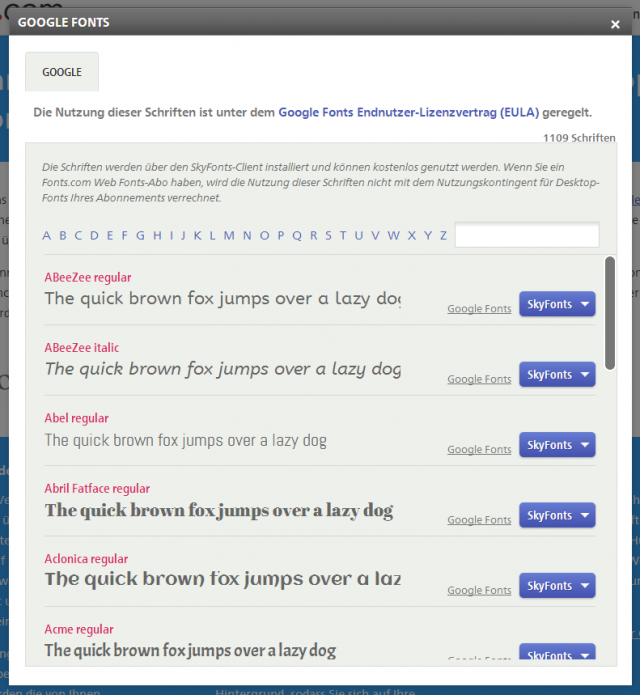Click the Abril Fatface sample text preview
This screenshot has height=695, width=640.
pos(219,511)
